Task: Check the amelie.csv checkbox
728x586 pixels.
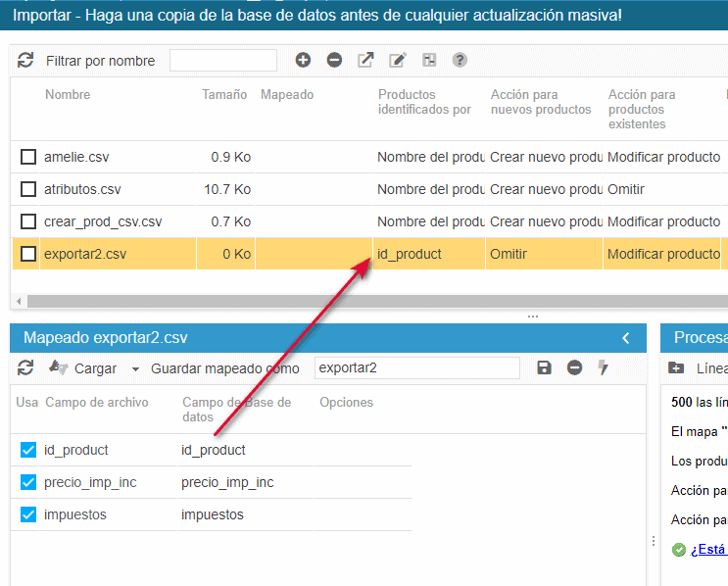Action: tap(28, 157)
